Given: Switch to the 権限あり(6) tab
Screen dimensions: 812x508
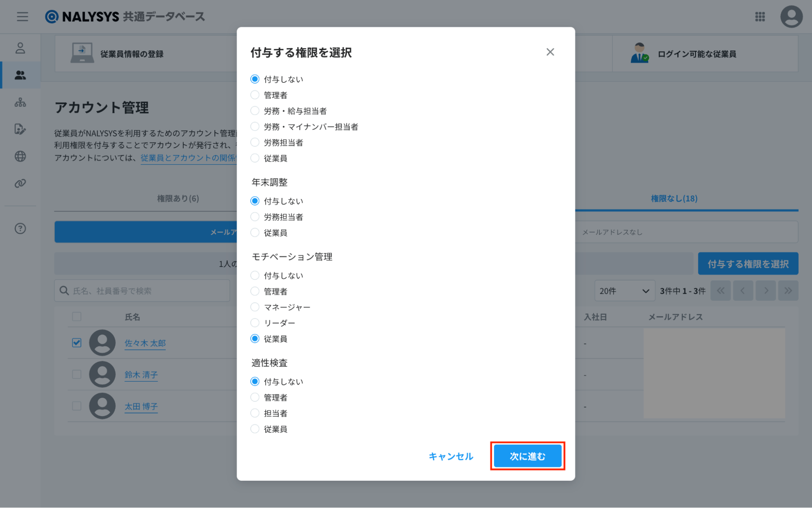Looking at the screenshot, I should click(x=178, y=199).
